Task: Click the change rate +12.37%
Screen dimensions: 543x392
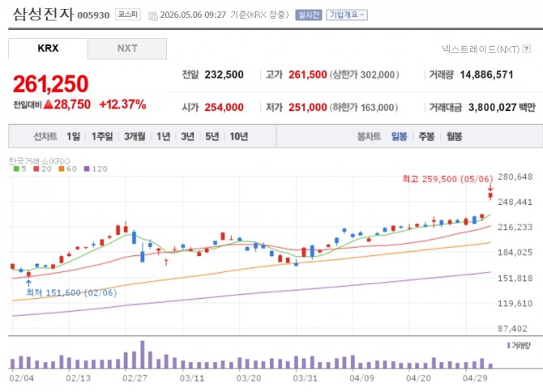Action: pyautogui.click(x=122, y=104)
